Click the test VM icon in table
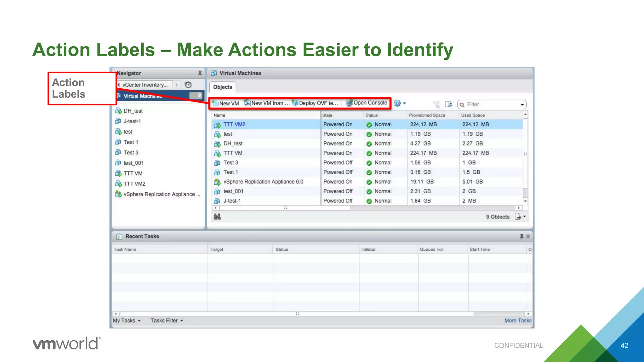The image size is (644, 362). click(217, 134)
